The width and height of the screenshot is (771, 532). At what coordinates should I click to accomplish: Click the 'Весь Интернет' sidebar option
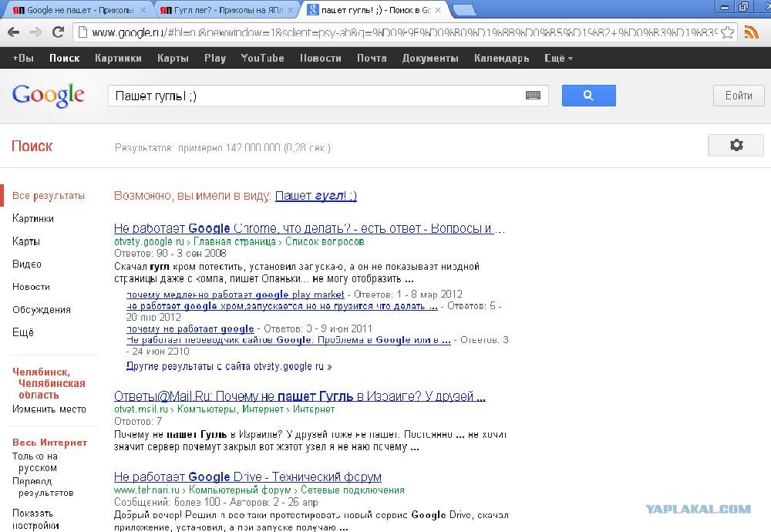tap(49, 442)
